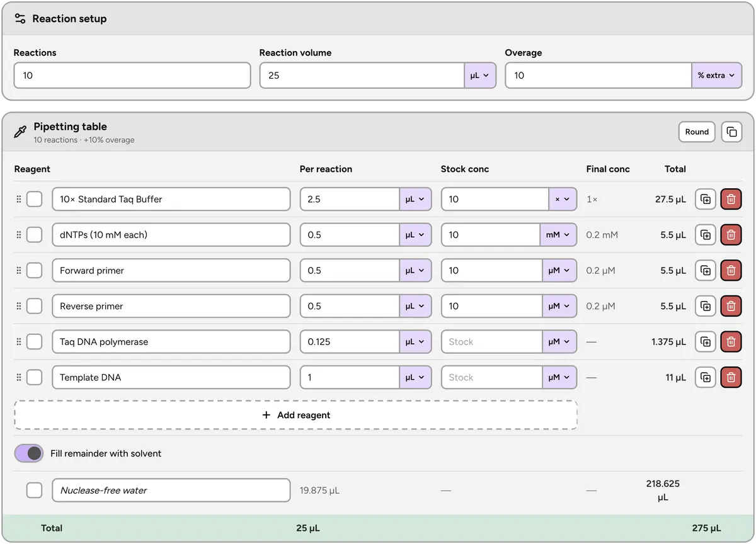Screen dimensions: 756x544
Task: Click the drag handle of Reverse primer row
Action: pyautogui.click(x=18, y=306)
